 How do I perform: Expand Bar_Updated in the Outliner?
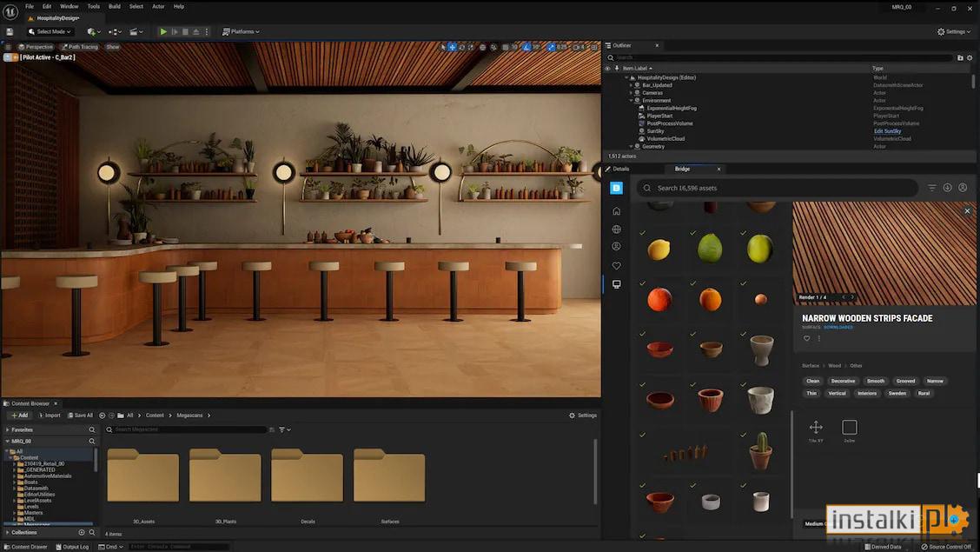tap(631, 85)
